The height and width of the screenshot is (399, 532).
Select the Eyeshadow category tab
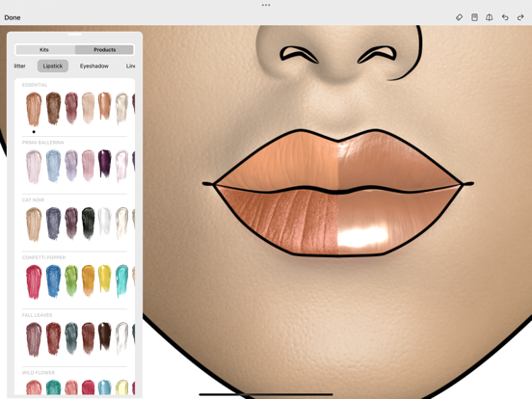click(94, 66)
